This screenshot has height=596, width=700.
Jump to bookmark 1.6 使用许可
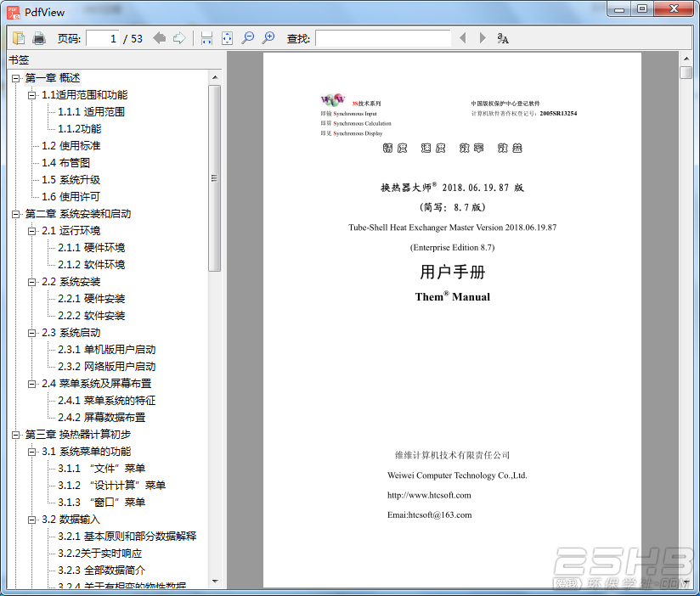click(71, 197)
